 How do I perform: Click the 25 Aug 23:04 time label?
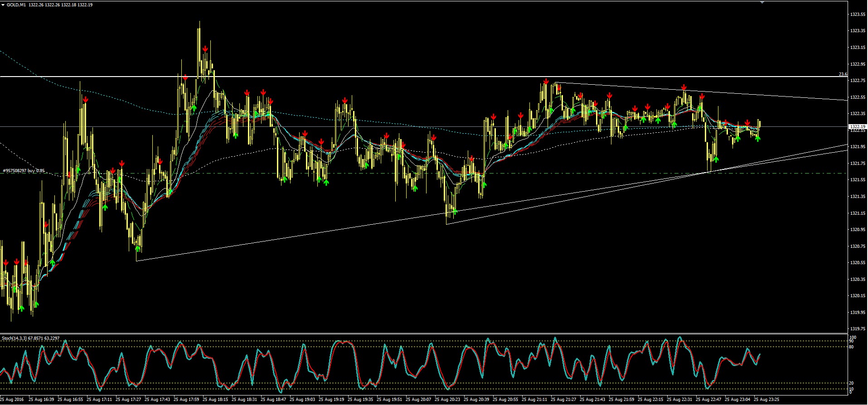tap(737, 400)
